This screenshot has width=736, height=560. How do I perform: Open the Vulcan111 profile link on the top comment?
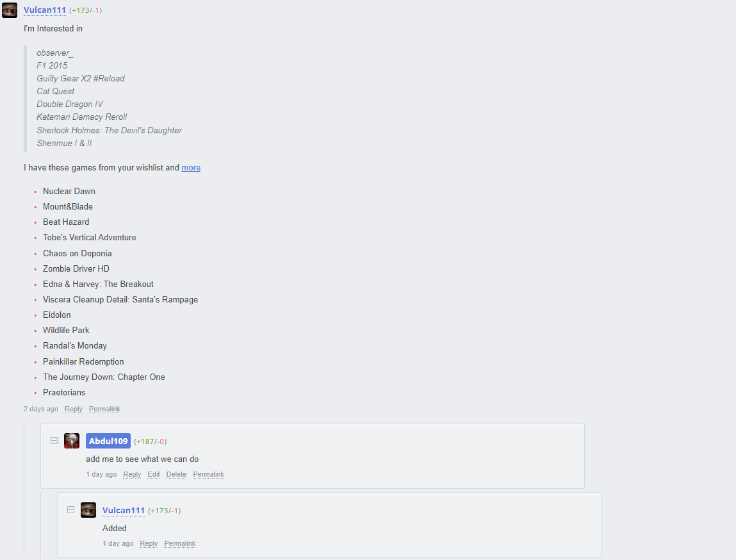tap(45, 10)
